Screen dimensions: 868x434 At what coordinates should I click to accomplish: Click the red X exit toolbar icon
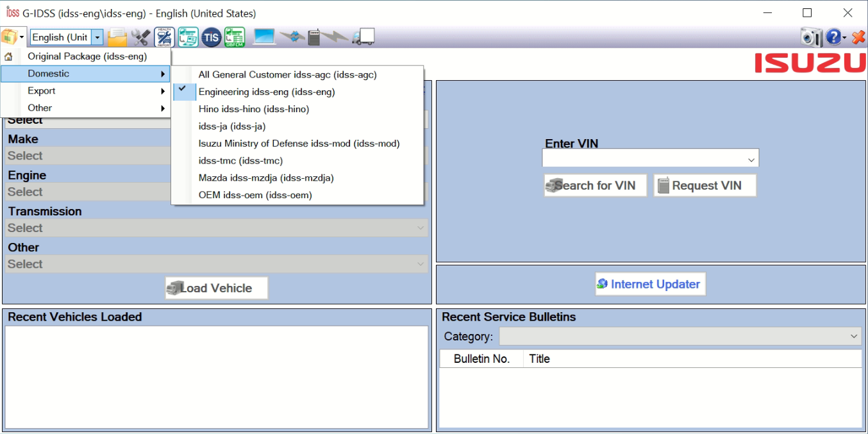(x=858, y=38)
